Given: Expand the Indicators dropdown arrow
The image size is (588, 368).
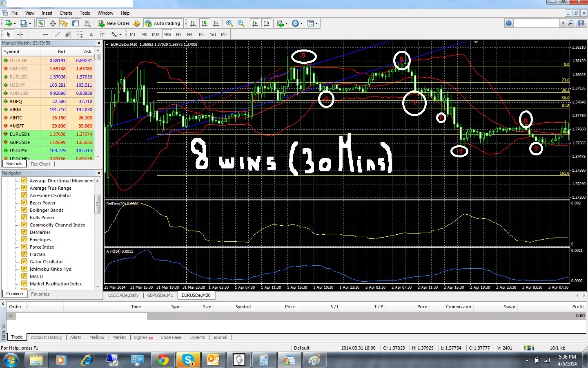Looking at the screenshot, I should coord(287,23).
